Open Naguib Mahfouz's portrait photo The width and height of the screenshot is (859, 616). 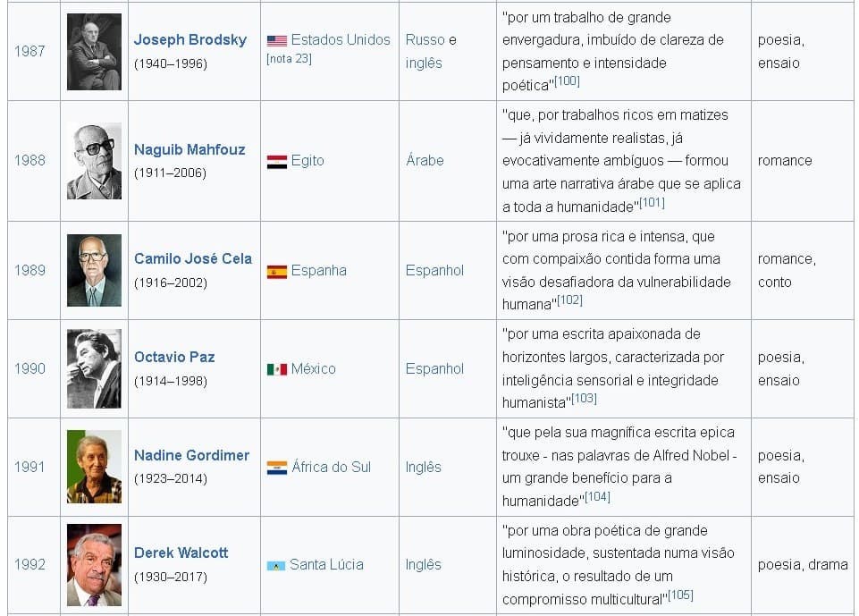[x=94, y=161]
